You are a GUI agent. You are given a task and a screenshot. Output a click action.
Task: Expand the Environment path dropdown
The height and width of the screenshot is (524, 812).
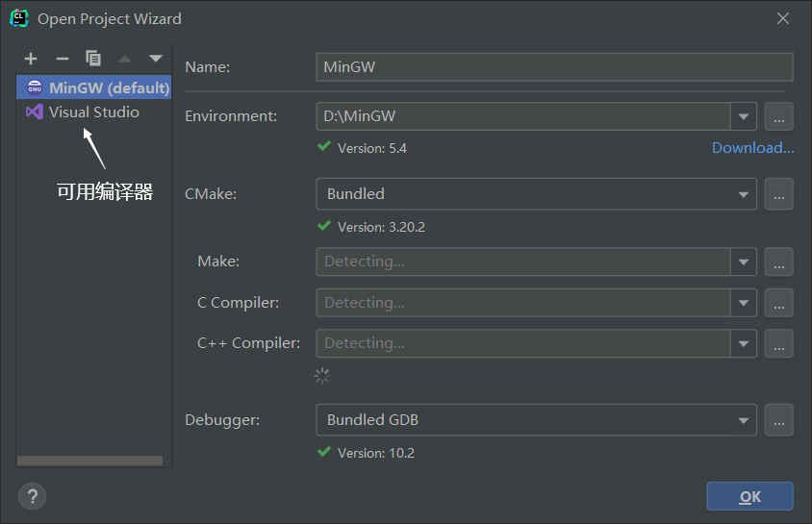tap(744, 116)
